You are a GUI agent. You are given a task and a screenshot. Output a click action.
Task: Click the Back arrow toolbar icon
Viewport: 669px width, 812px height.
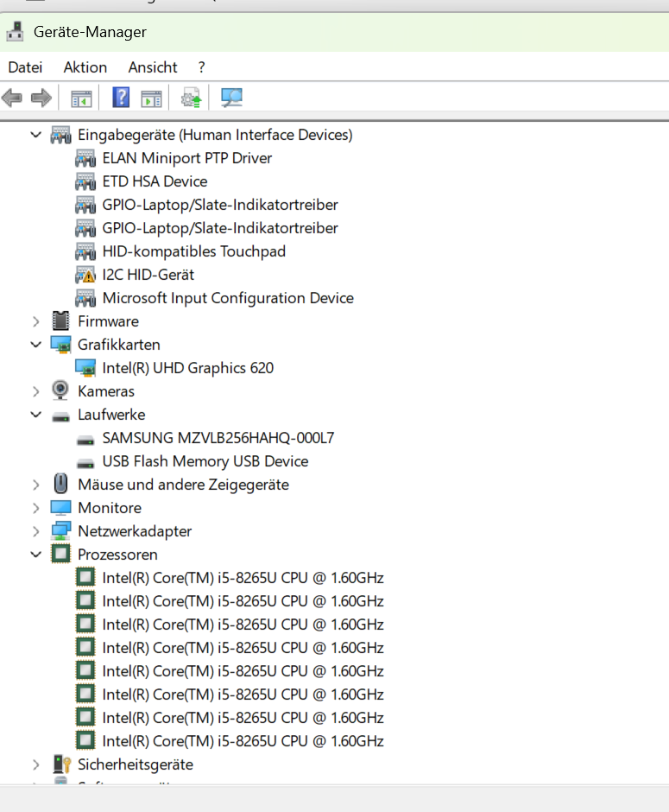(x=12, y=98)
